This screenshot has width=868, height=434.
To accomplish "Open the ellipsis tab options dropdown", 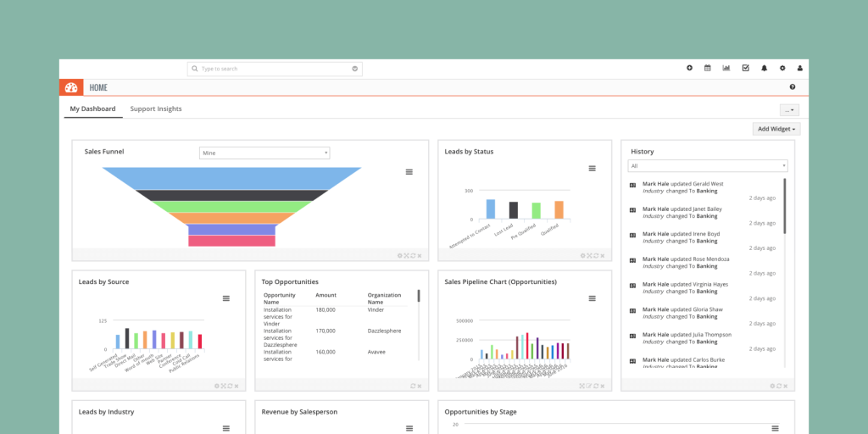I will pyautogui.click(x=789, y=110).
